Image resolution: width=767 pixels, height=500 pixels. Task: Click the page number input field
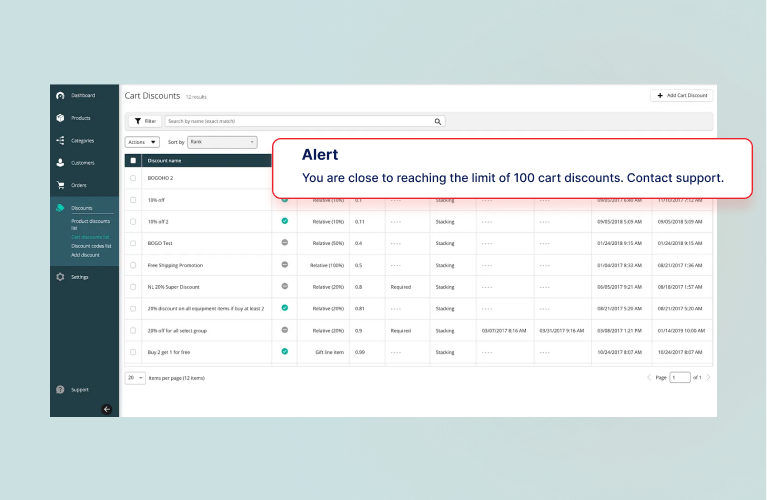tap(680, 377)
